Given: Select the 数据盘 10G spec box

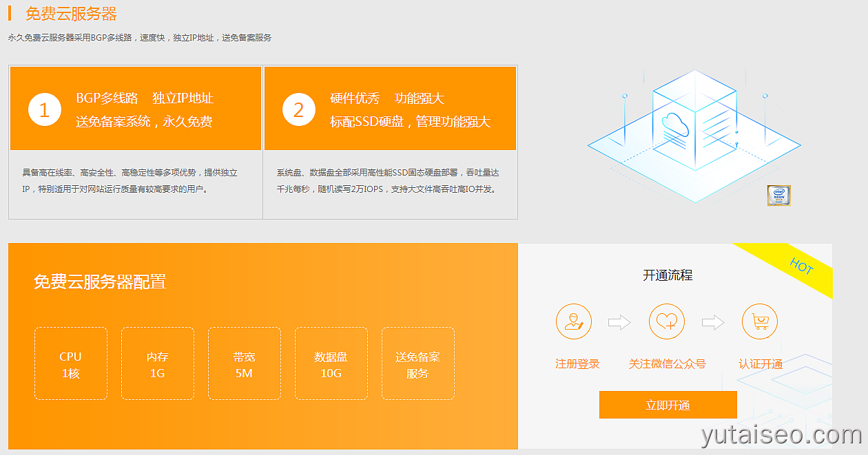Looking at the screenshot, I should [331, 363].
